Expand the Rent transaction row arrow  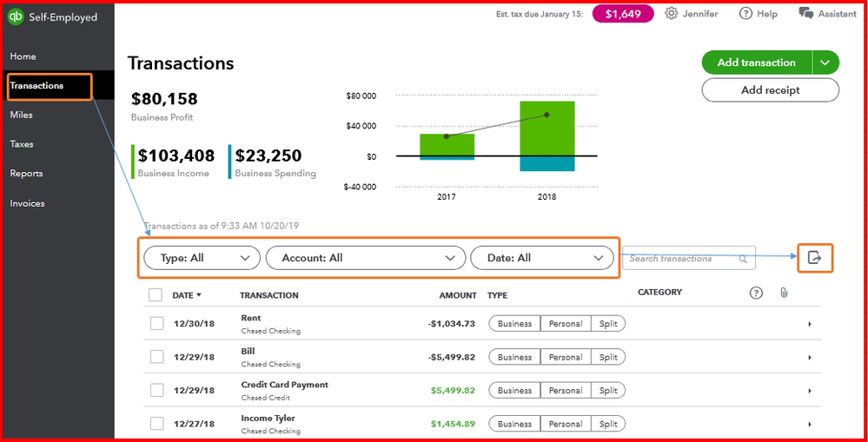[810, 324]
